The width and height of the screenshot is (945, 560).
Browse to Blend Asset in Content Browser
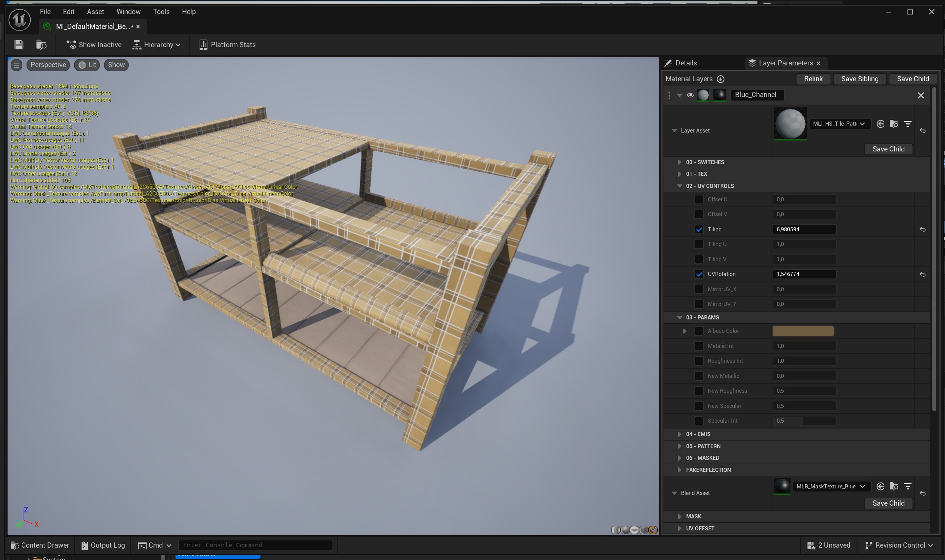coord(894,486)
